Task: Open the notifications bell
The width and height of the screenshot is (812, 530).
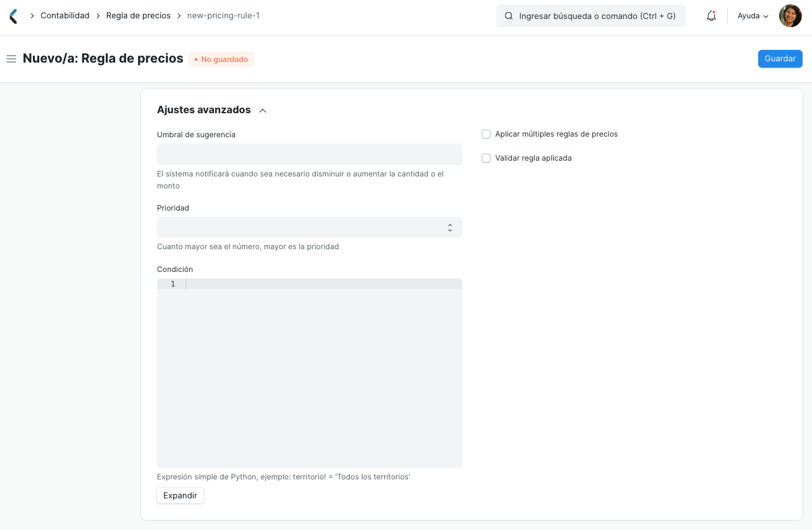Action: tap(711, 16)
